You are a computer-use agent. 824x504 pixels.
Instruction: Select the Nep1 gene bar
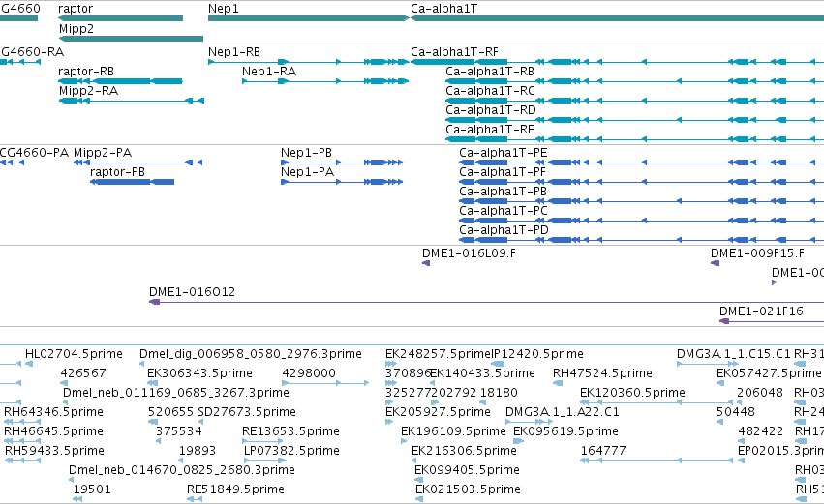tap(309, 18)
